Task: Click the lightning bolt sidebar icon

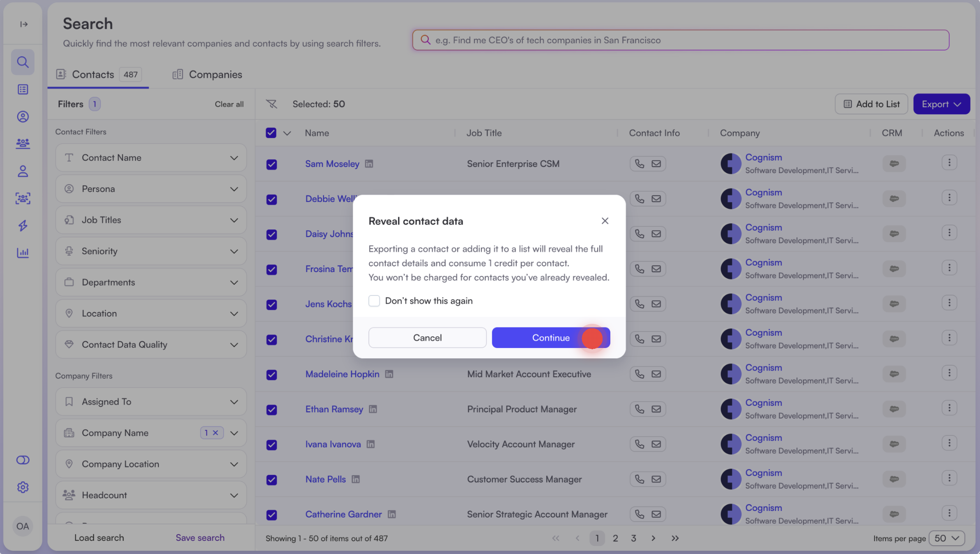Action: tap(23, 225)
